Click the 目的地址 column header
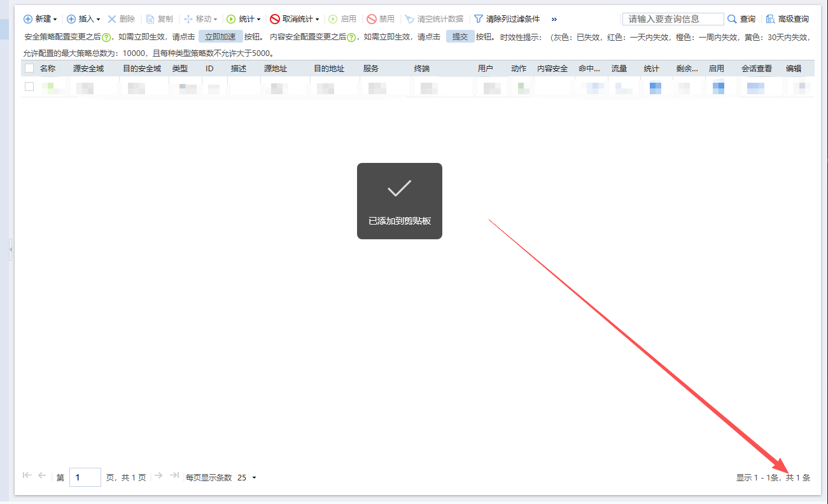Screen dimensions: 828x504 click(329, 68)
